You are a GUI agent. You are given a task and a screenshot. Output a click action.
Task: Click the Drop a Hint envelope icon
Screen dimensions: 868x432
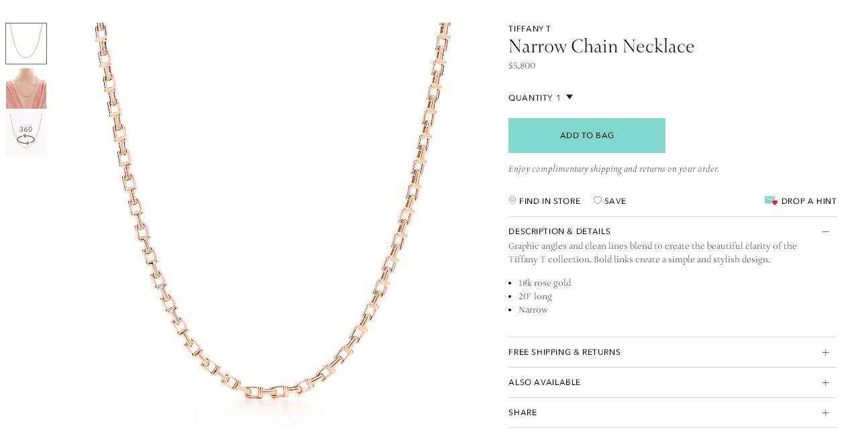771,201
